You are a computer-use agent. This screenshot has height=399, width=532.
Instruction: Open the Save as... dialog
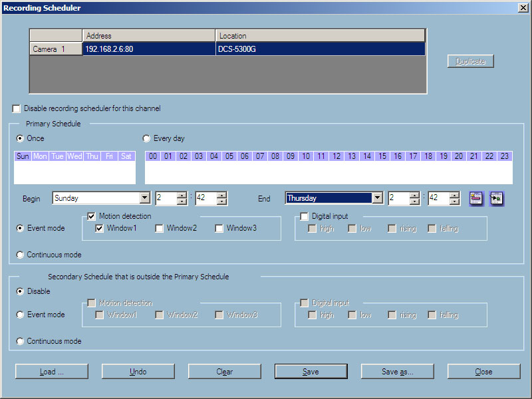(397, 372)
